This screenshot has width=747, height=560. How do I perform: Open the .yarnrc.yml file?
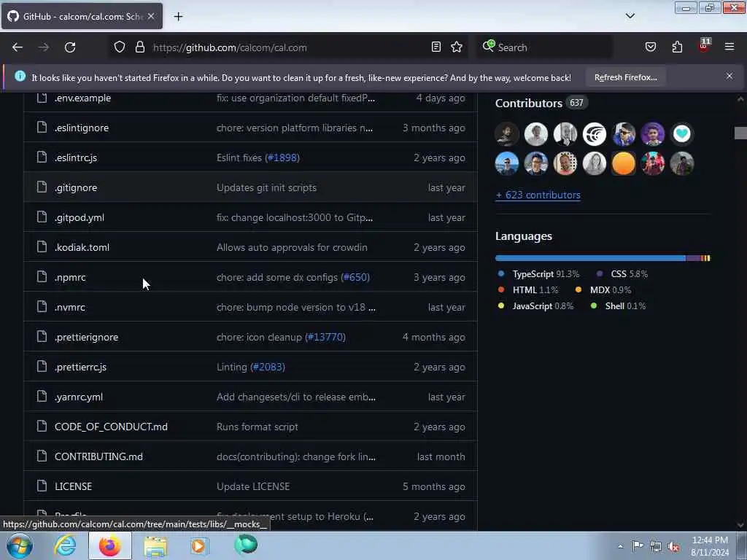79,397
